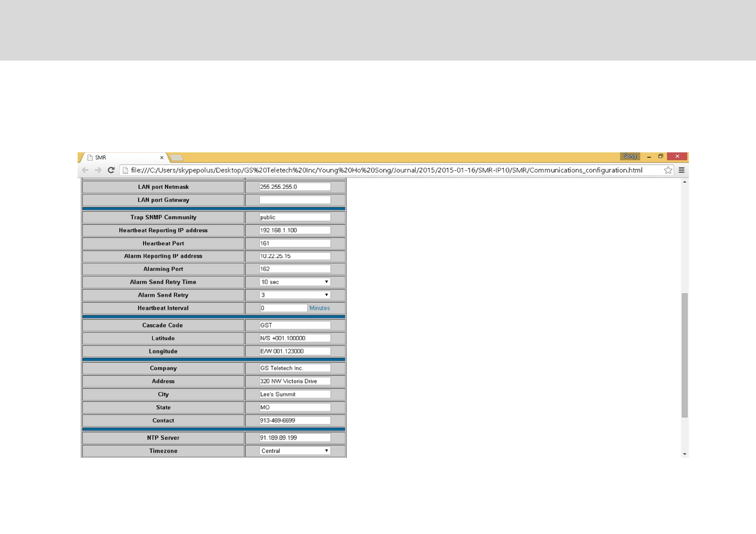Close the Chrome window
Image resolution: width=756 pixels, height=534 pixels.
(677, 156)
